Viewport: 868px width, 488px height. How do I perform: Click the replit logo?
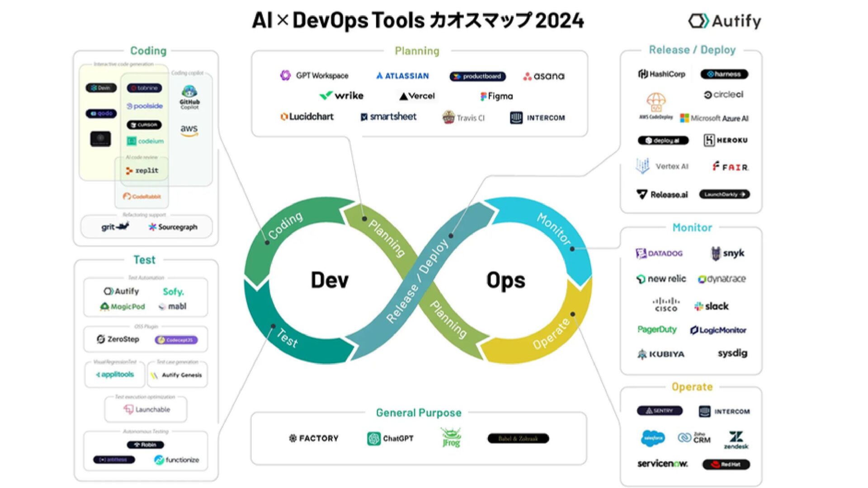point(142,170)
